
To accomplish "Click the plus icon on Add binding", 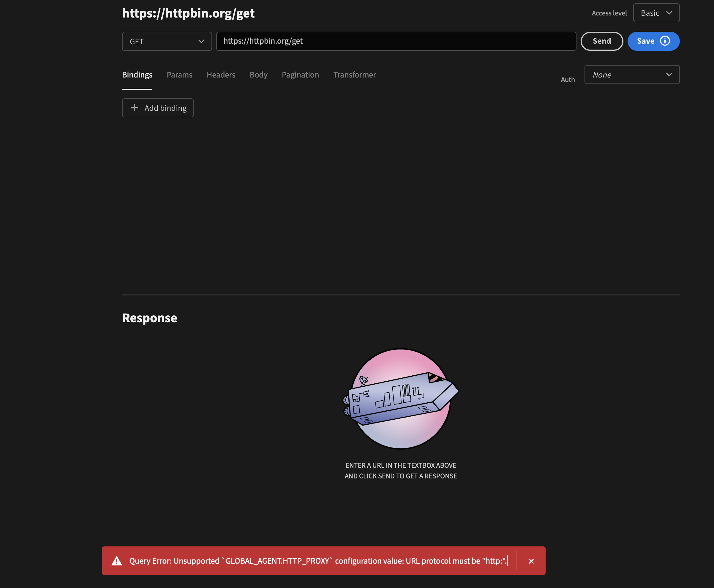I will pyautogui.click(x=134, y=108).
